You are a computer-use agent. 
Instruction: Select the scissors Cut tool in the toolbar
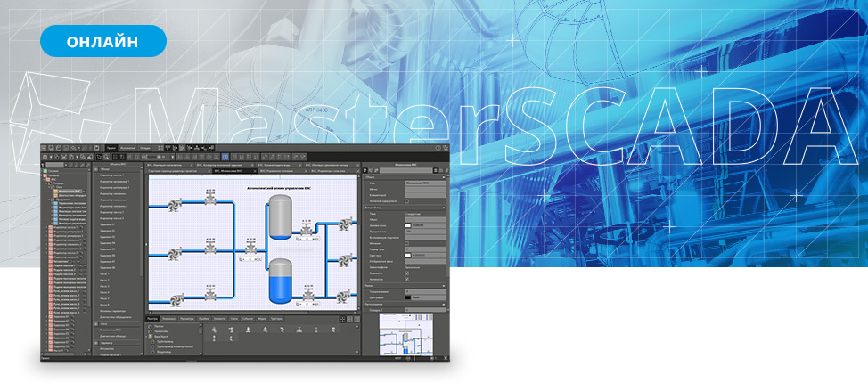click(x=63, y=157)
